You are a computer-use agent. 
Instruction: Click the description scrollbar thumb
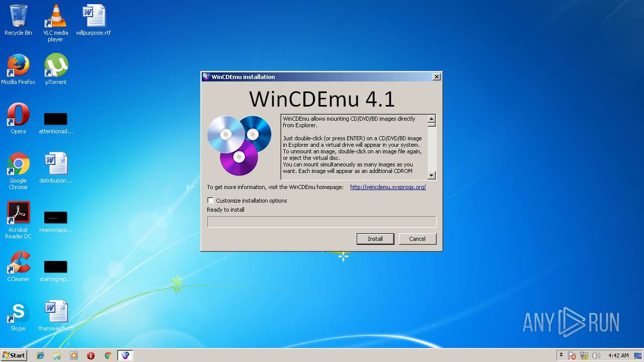[x=431, y=125]
